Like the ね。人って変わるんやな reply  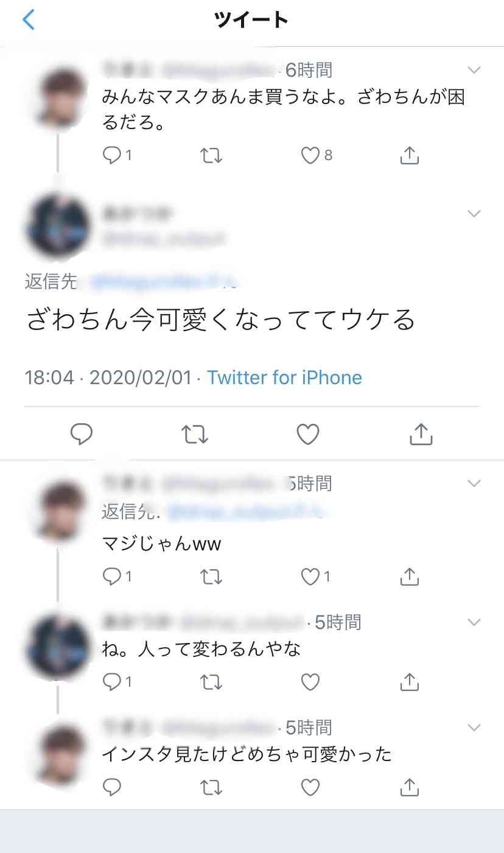[x=310, y=682]
